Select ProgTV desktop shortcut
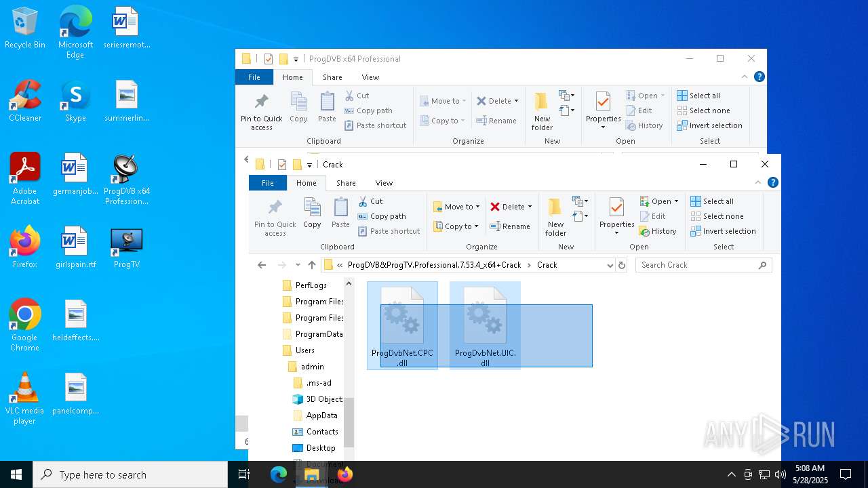Image resolution: width=868 pixels, height=488 pixels. click(x=127, y=248)
